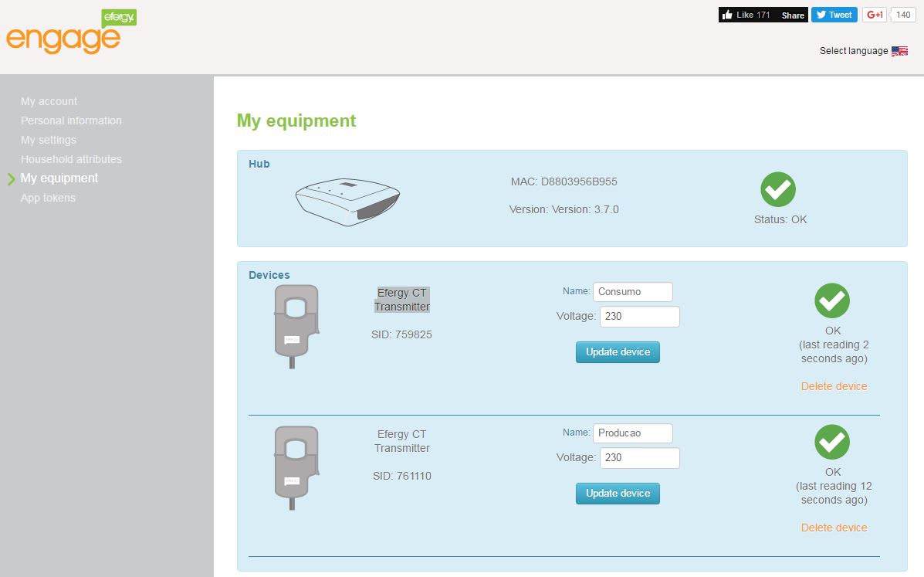
Task: Go to Personal information
Action: pos(71,120)
